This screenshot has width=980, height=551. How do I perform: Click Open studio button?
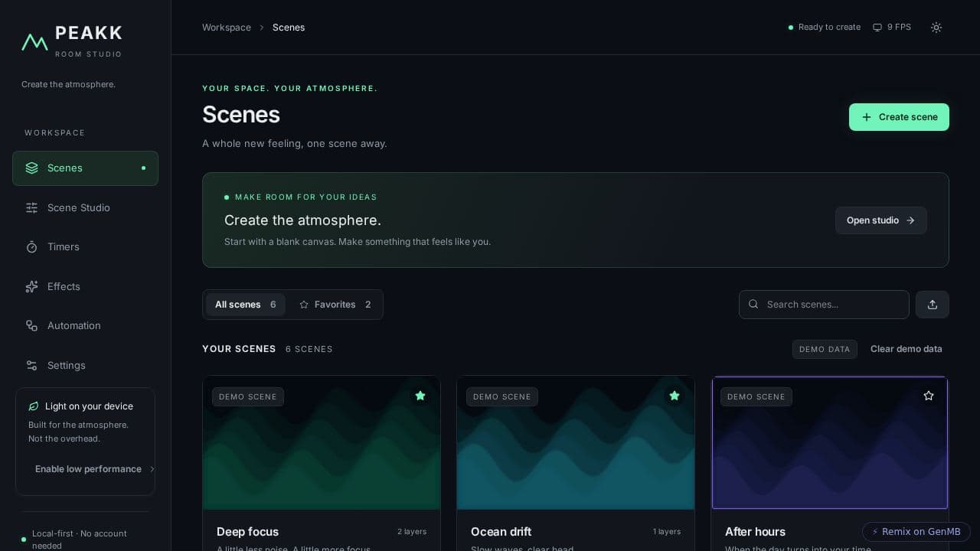[x=881, y=220]
